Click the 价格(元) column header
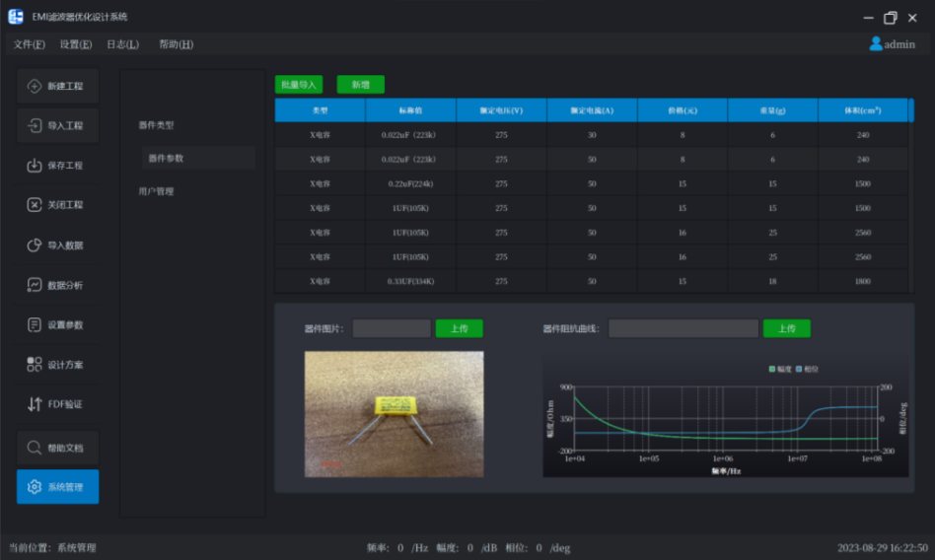The width and height of the screenshot is (935, 560). [683, 110]
